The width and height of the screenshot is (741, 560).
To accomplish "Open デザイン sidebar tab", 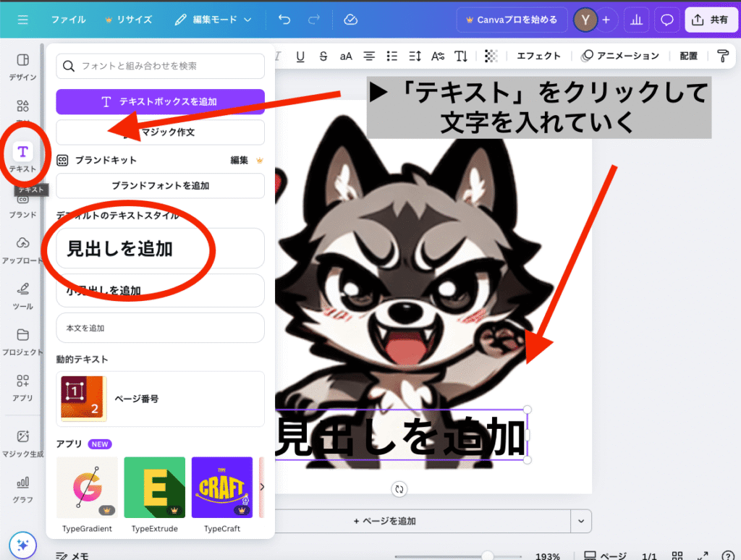I will tap(22, 67).
